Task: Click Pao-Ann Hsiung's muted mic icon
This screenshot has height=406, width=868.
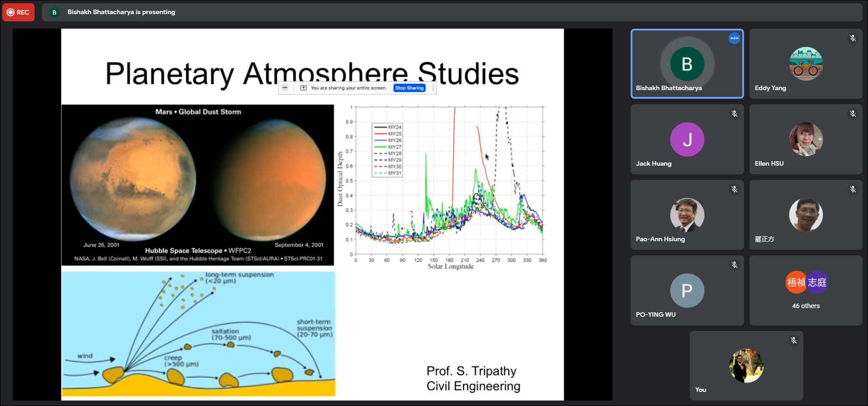Action: (734, 189)
